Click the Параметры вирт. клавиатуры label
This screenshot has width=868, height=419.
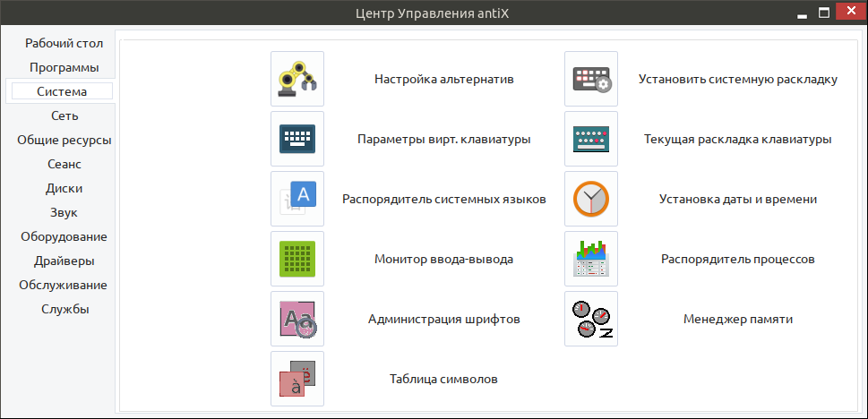pos(444,139)
